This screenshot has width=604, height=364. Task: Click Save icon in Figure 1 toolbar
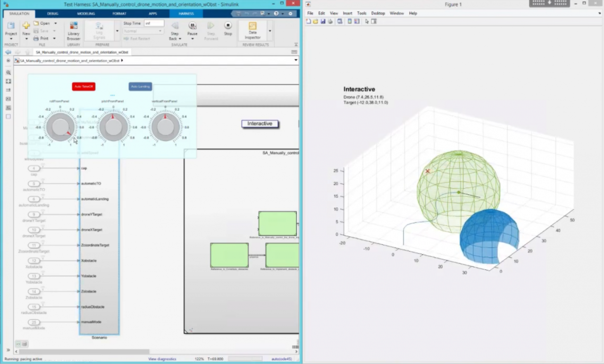coord(323,21)
